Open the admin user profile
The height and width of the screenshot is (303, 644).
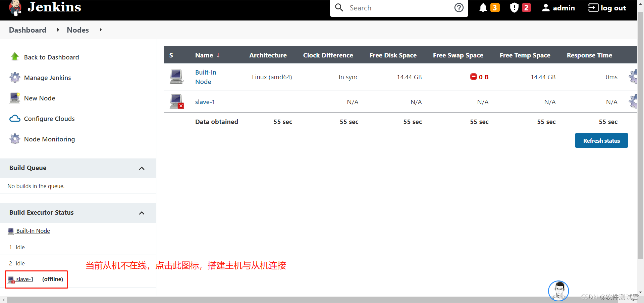(558, 8)
